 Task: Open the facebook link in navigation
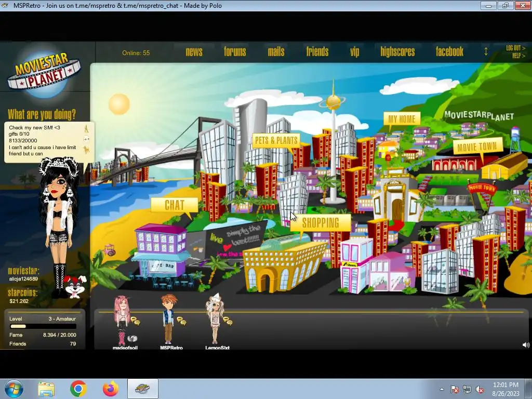pyautogui.click(x=449, y=51)
